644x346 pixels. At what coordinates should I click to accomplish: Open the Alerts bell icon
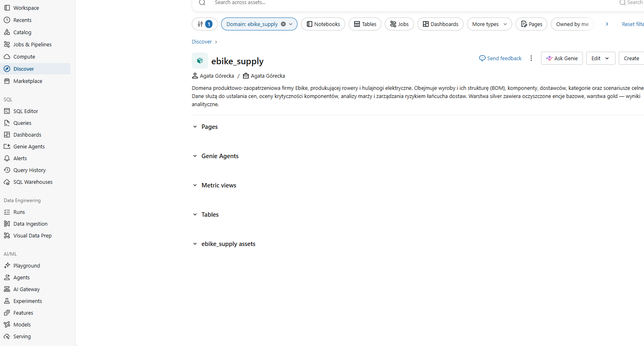coord(7,158)
